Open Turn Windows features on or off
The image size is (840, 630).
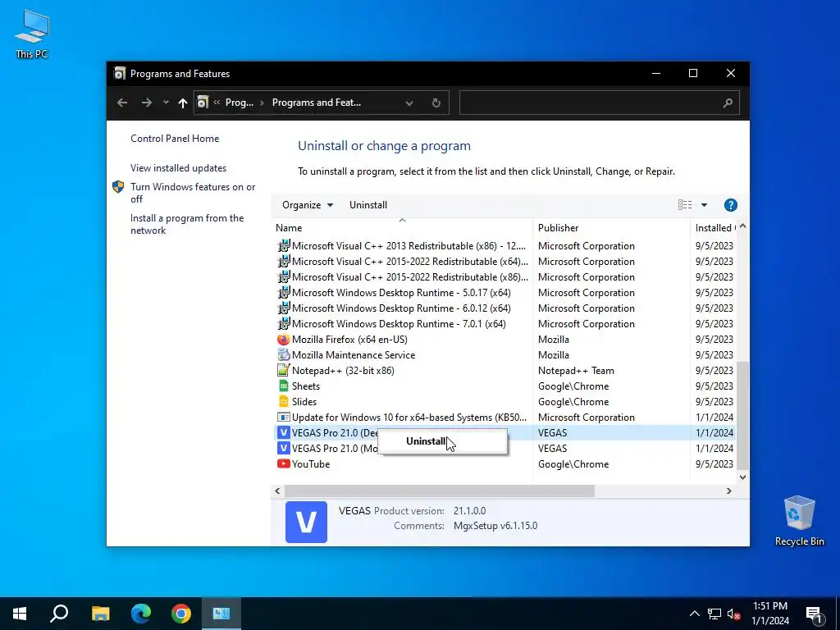192,193
